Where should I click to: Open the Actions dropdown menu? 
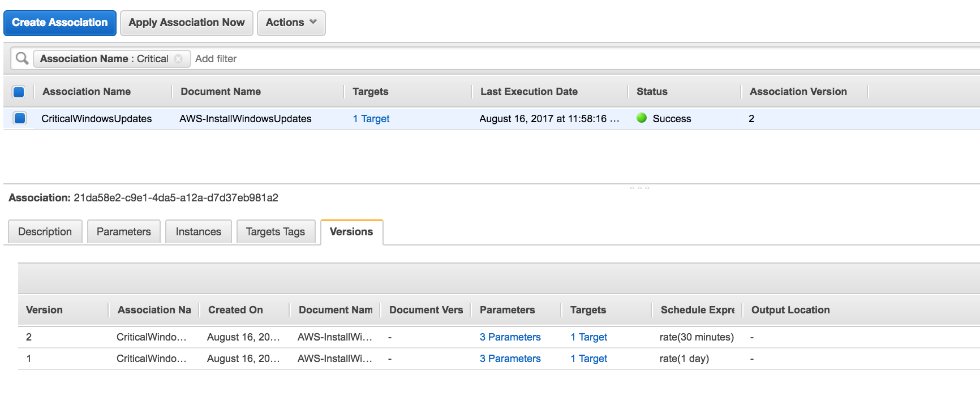pos(291,23)
